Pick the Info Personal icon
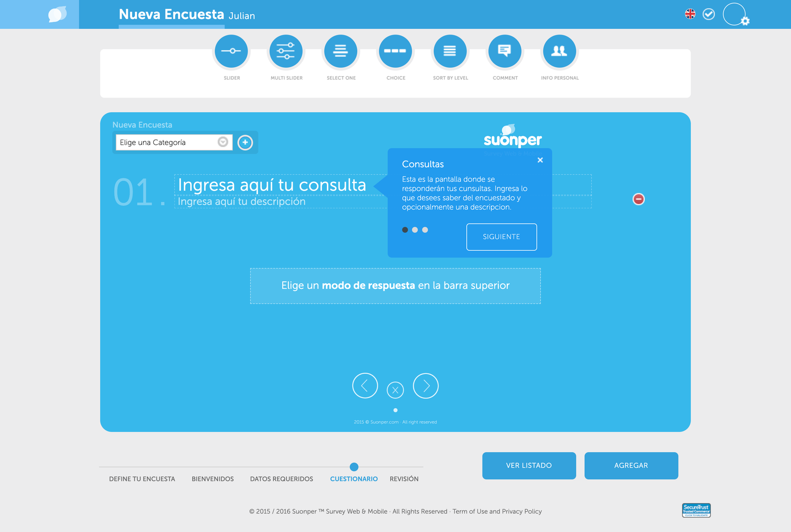 560,51
